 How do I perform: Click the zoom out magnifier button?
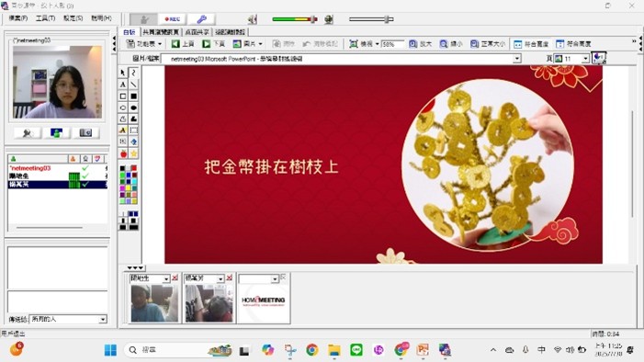pyautogui.click(x=451, y=43)
